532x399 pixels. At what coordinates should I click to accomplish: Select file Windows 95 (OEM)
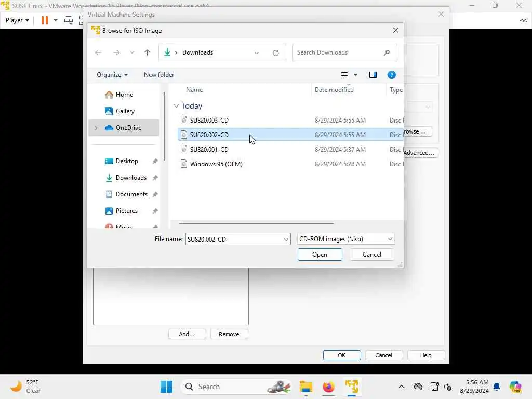pos(290,164)
